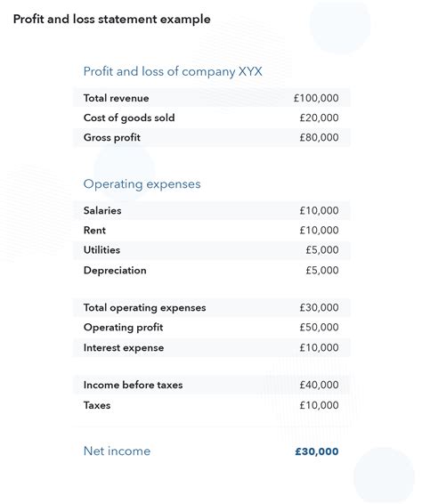The image size is (422, 504).
Task: Select the Utilities row label
Action: (101, 250)
